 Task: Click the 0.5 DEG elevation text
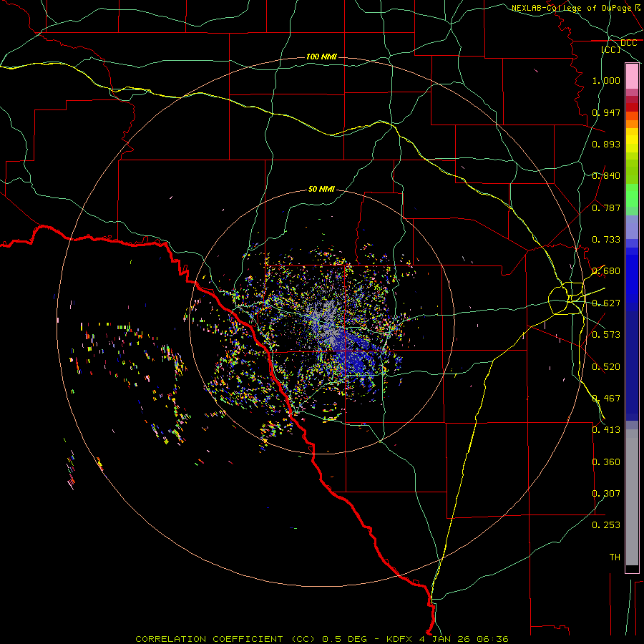(x=345, y=639)
